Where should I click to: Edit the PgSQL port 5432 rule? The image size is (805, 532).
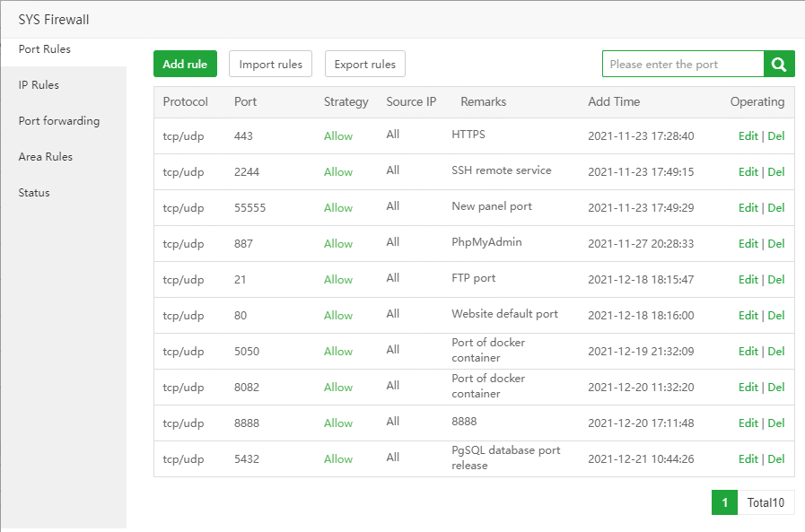pyautogui.click(x=748, y=459)
